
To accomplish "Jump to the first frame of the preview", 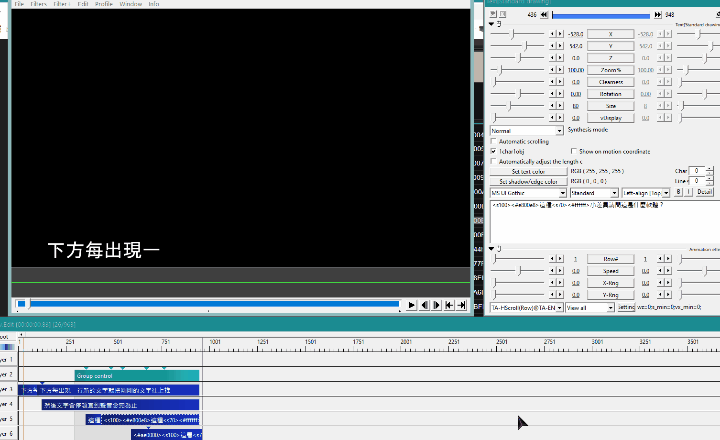I will pyautogui.click(x=449, y=305).
